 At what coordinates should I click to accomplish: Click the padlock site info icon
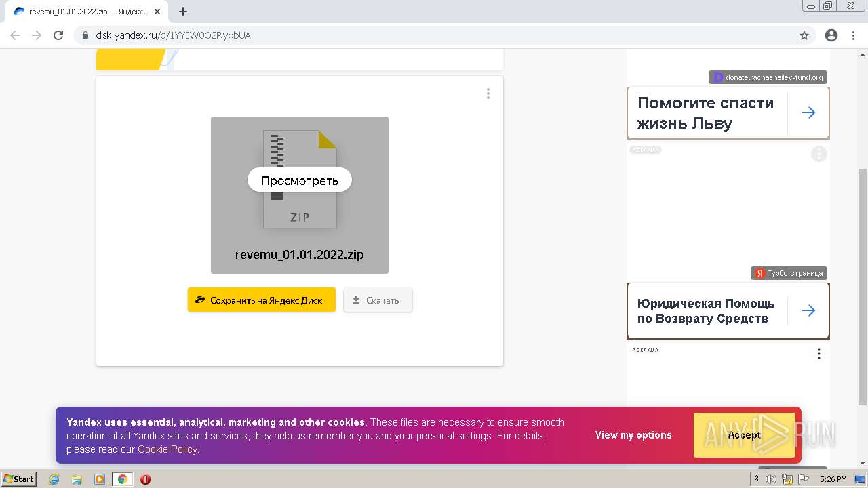[x=85, y=35]
